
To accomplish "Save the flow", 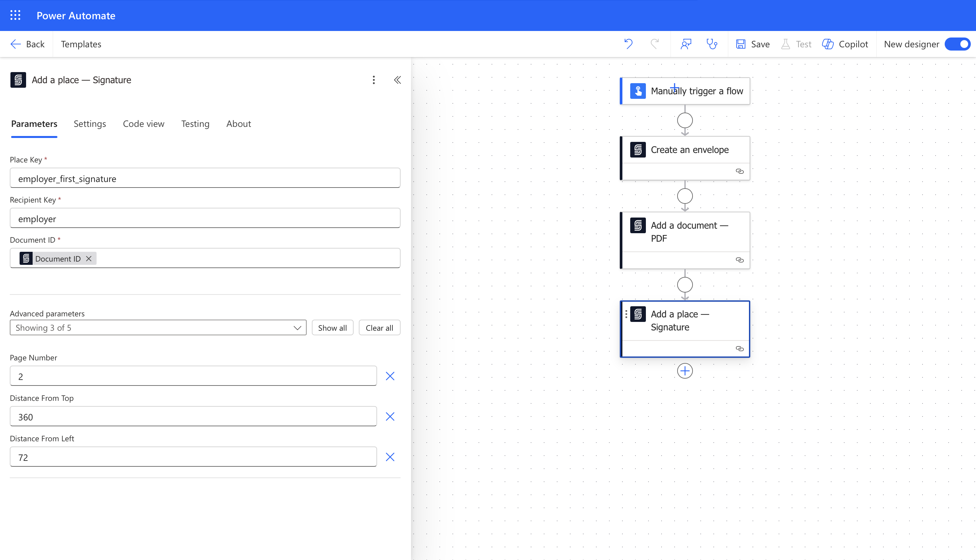I will click(x=753, y=44).
